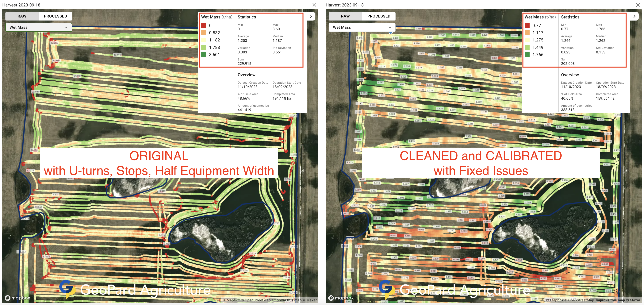This screenshot has width=644, height=305.
Task: Click the Mapbox logo on right map
Action: click(x=341, y=298)
